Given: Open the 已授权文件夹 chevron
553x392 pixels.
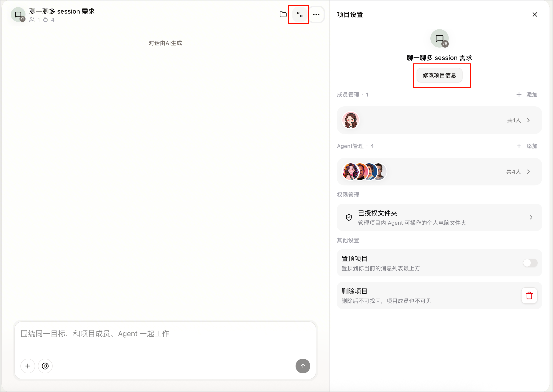Looking at the screenshot, I should (x=531, y=217).
